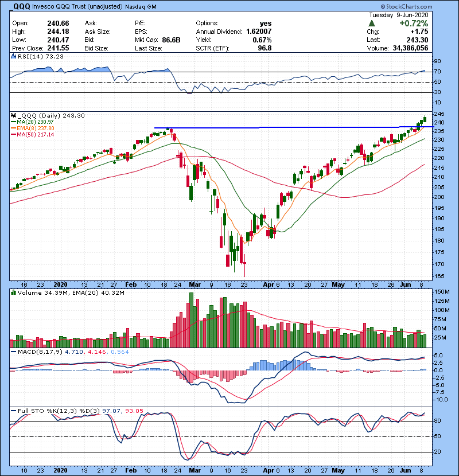Click the 'EPS:' label
Image resolution: width=459 pixels, height=476 pixels.
pos(141,32)
